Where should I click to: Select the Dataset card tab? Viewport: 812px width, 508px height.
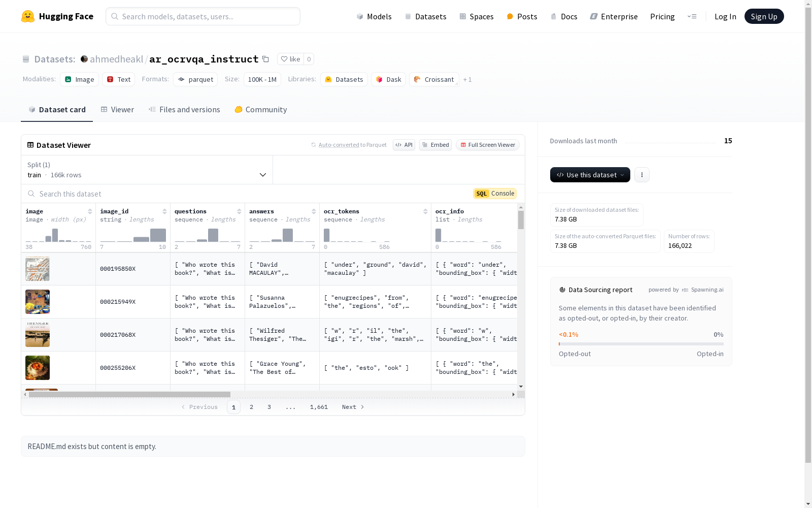pos(57,110)
